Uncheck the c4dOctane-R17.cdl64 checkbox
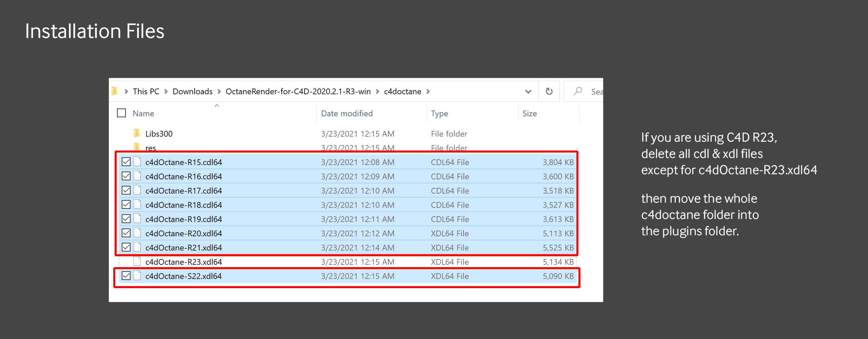Viewport: 868px width, 339px height. (x=126, y=190)
